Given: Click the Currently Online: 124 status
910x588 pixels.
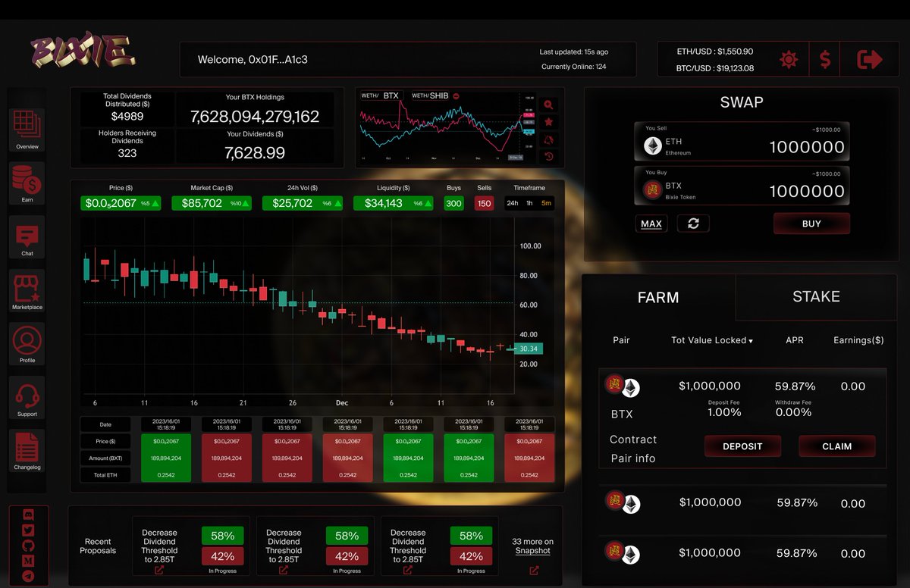Looking at the screenshot, I should [x=573, y=67].
